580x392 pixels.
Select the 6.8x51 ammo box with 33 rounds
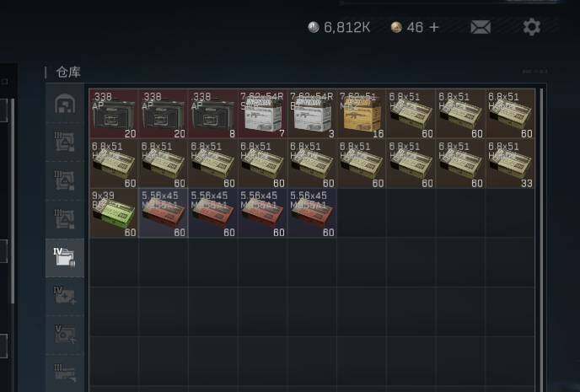point(510,163)
